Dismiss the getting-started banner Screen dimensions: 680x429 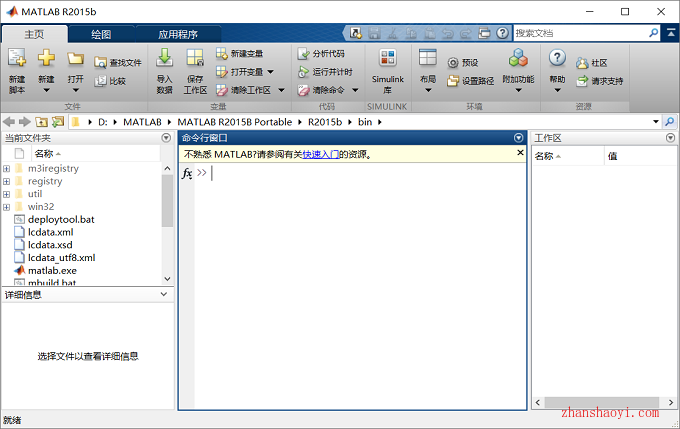click(520, 153)
